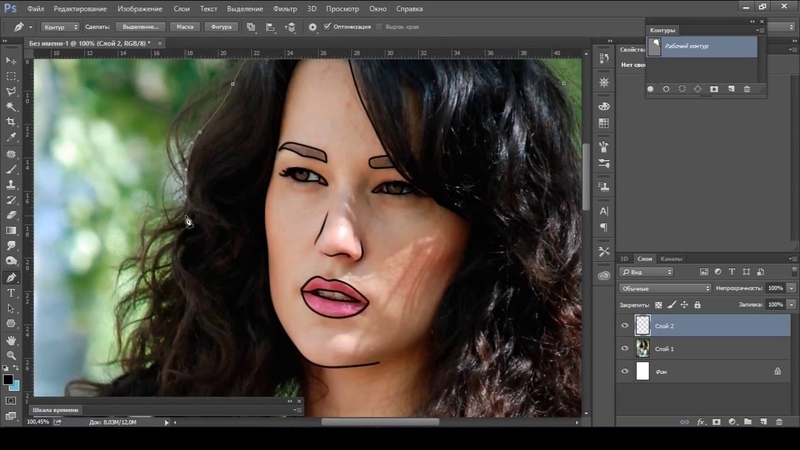The height and width of the screenshot is (450, 800).
Task: Switch to the Каналы tab
Action: [671, 259]
